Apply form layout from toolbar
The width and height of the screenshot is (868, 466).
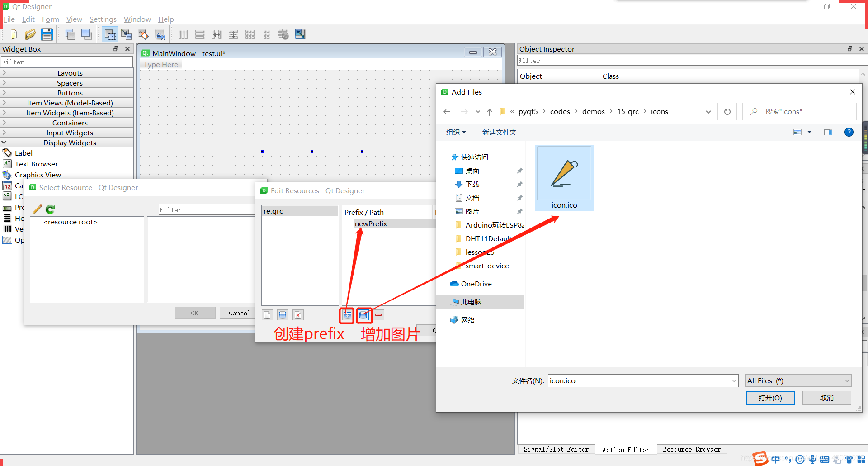pos(267,34)
